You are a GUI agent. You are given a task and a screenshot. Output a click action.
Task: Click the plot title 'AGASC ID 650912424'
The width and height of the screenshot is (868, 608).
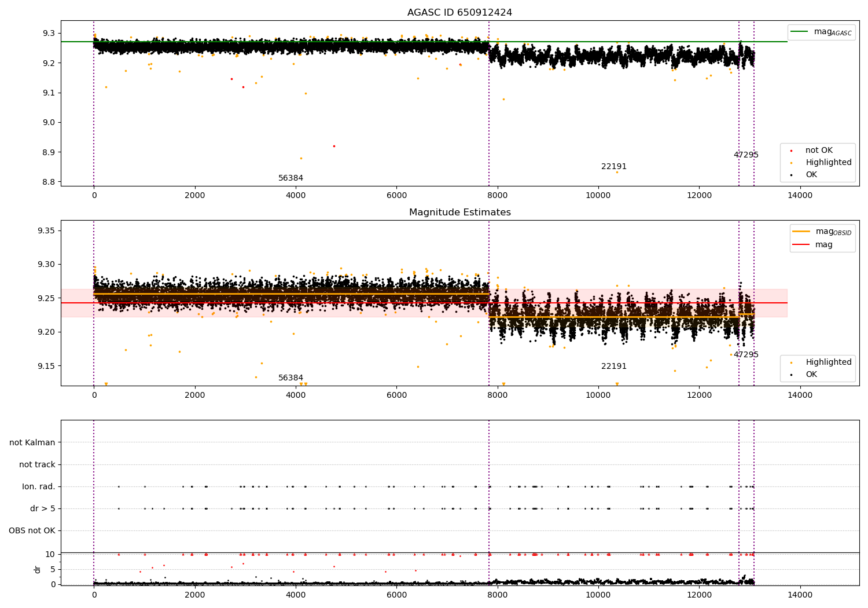(x=459, y=13)
